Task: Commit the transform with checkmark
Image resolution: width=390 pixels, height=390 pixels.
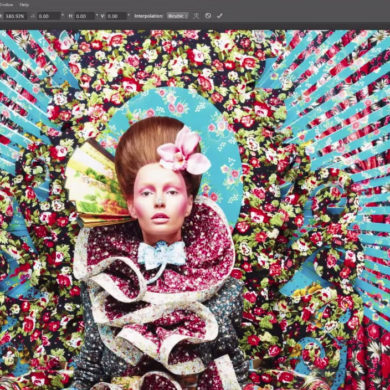Action: (x=219, y=16)
